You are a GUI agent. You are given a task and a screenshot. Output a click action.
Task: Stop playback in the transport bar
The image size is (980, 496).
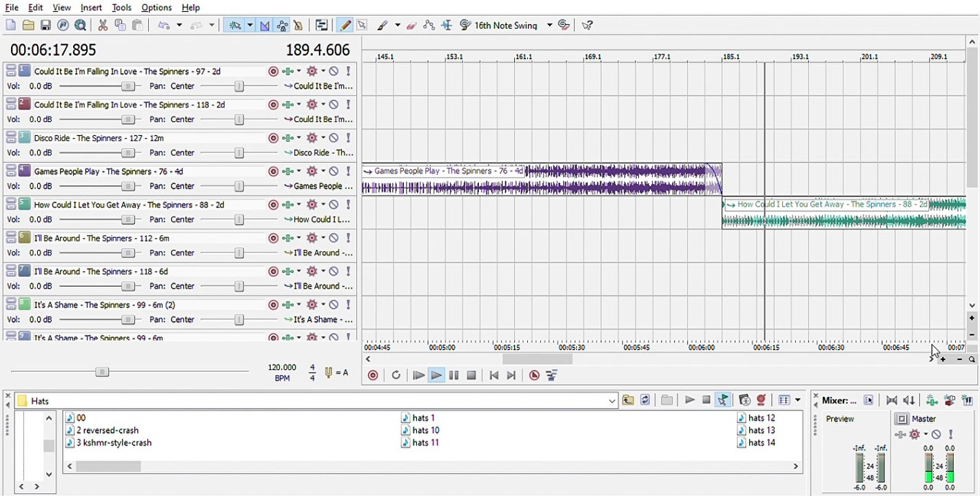tap(471, 375)
